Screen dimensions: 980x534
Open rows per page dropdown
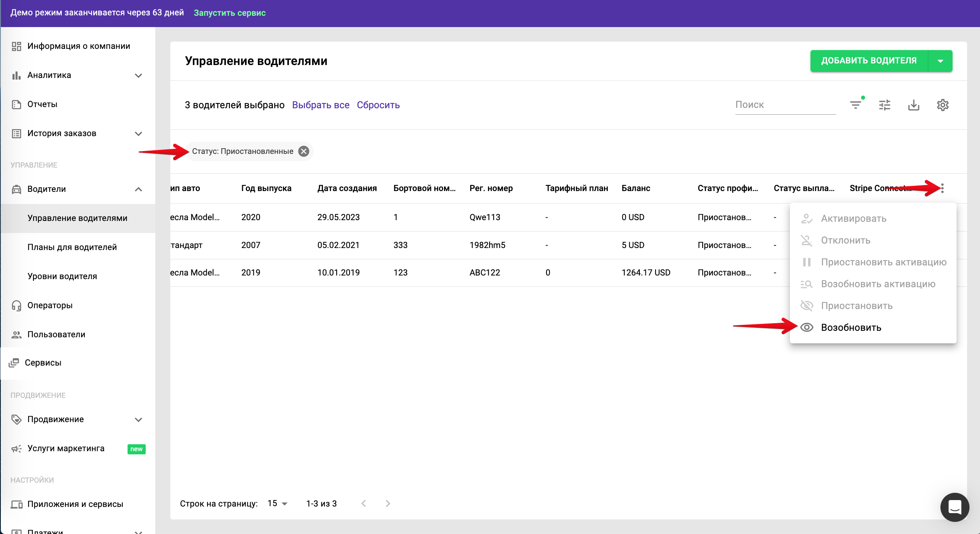click(278, 503)
